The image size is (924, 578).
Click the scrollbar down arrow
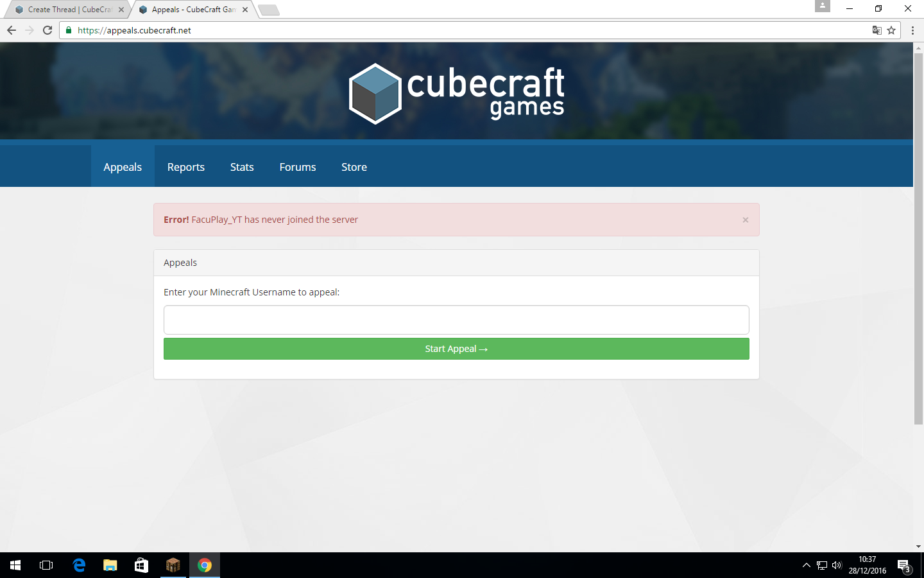click(x=918, y=547)
